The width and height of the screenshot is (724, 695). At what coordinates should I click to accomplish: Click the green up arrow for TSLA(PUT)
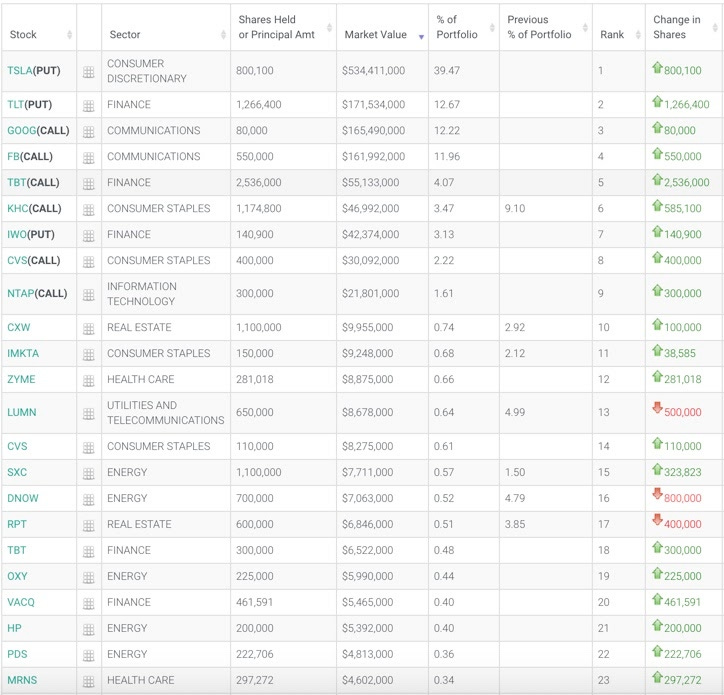tap(658, 67)
